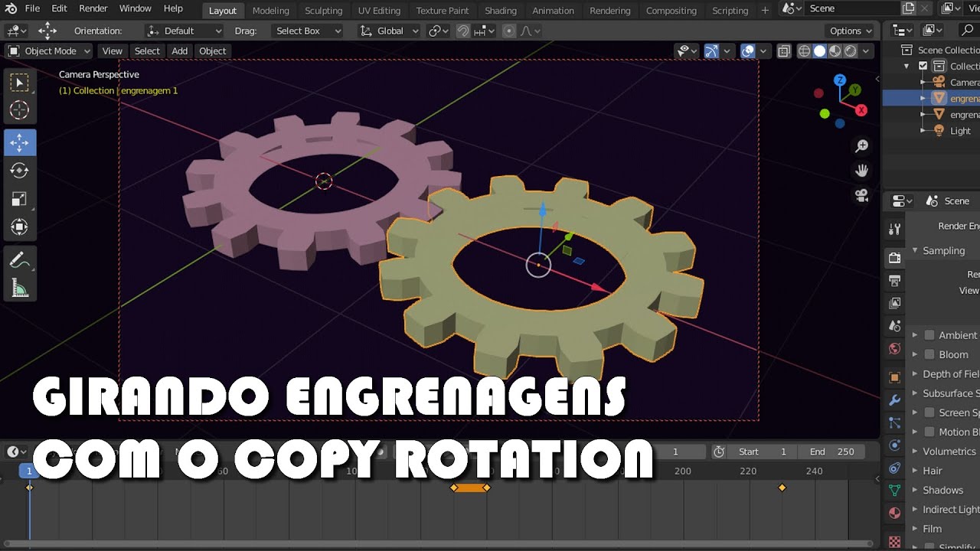Open the Output properties tab icon

pyautogui.click(x=894, y=281)
